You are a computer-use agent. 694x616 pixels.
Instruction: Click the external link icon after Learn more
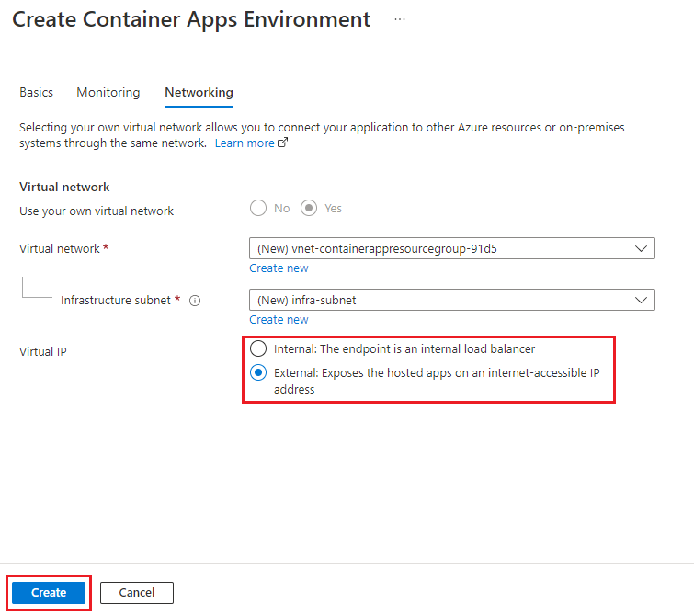pos(283,143)
